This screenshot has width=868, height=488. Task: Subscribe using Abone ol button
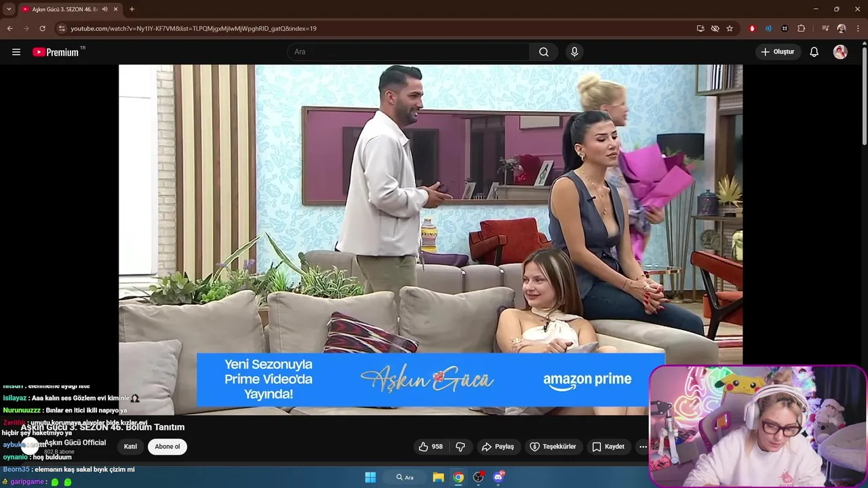coord(167,447)
